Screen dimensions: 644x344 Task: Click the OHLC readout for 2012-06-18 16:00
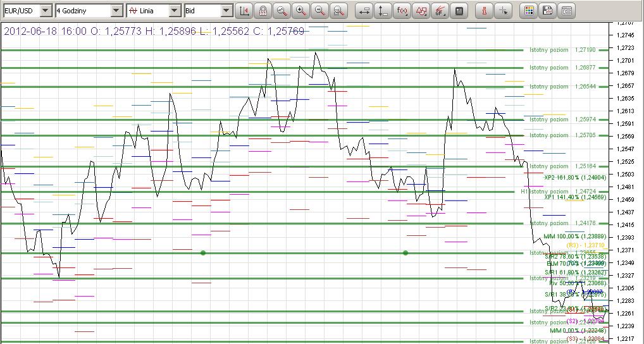[154, 31]
